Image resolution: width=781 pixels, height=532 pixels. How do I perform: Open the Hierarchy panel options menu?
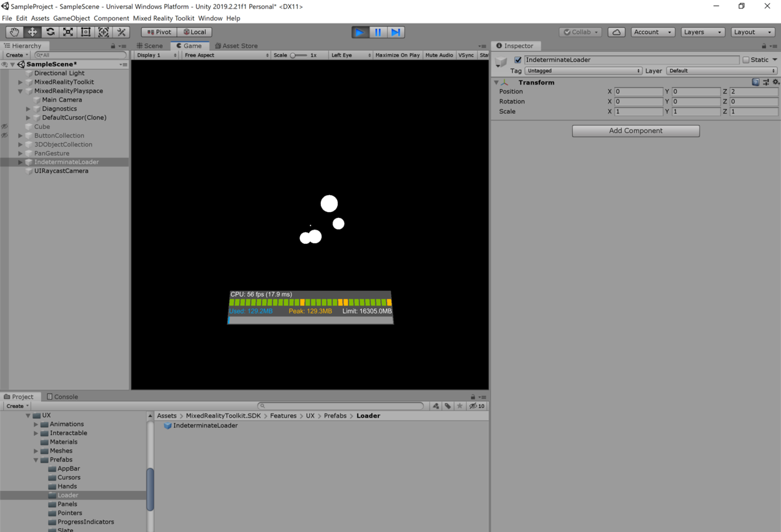pos(122,46)
